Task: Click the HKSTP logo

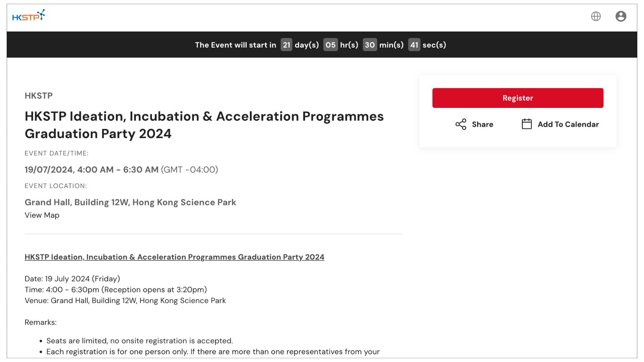Action: (x=29, y=15)
